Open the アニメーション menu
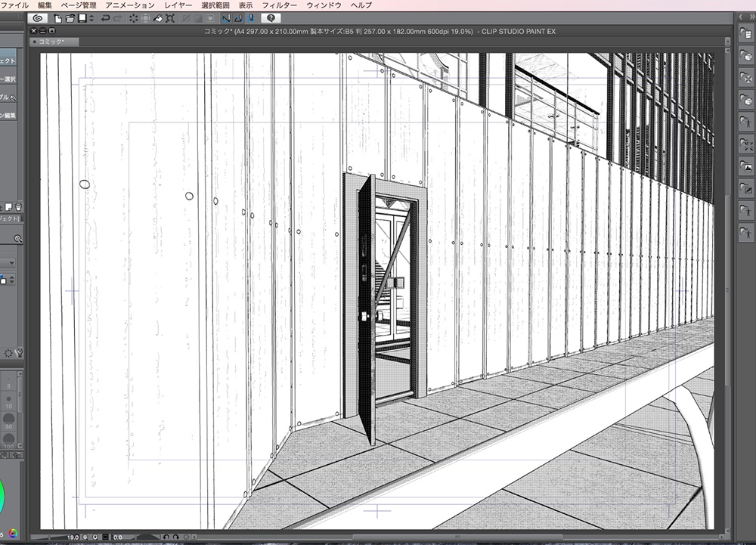The width and height of the screenshot is (756, 545). (x=130, y=5)
